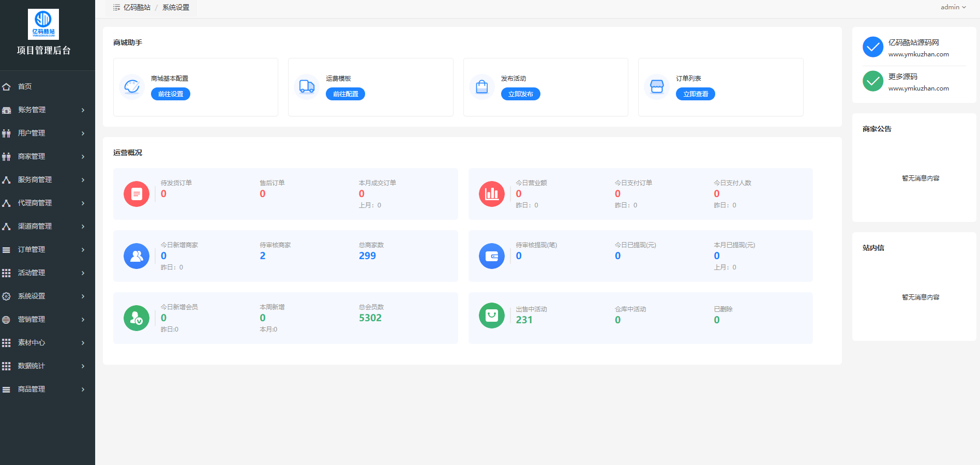Viewport: 980px width, 465px height.
Task: Click the blue checkmark beside 亿码酷站源码网
Action: [873, 47]
